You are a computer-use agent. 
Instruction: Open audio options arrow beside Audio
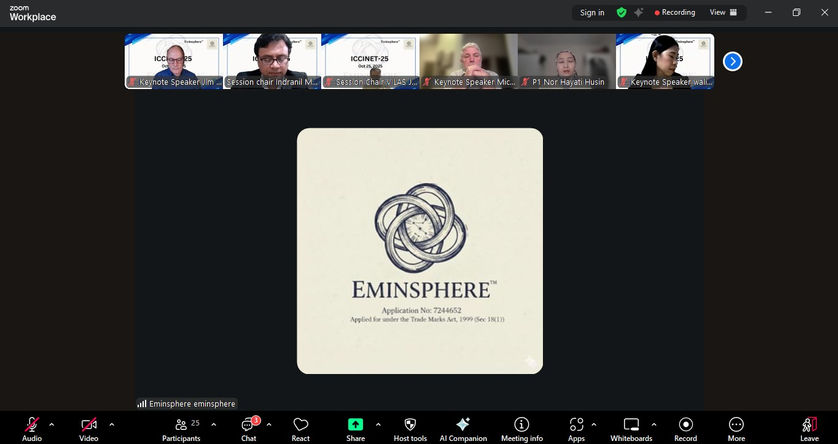coord(52,425)
